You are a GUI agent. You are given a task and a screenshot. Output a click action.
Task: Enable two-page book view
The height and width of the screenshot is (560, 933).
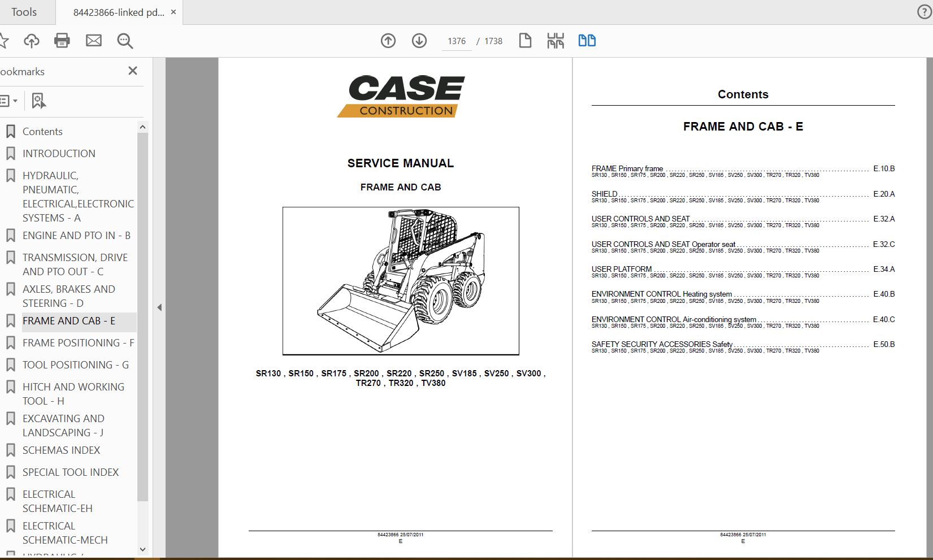587,40
